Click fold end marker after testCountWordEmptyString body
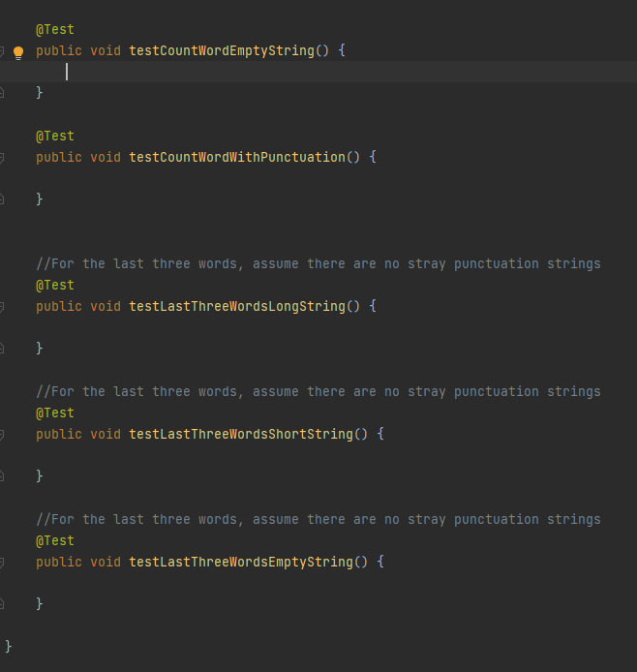 (x=2, y=92)
